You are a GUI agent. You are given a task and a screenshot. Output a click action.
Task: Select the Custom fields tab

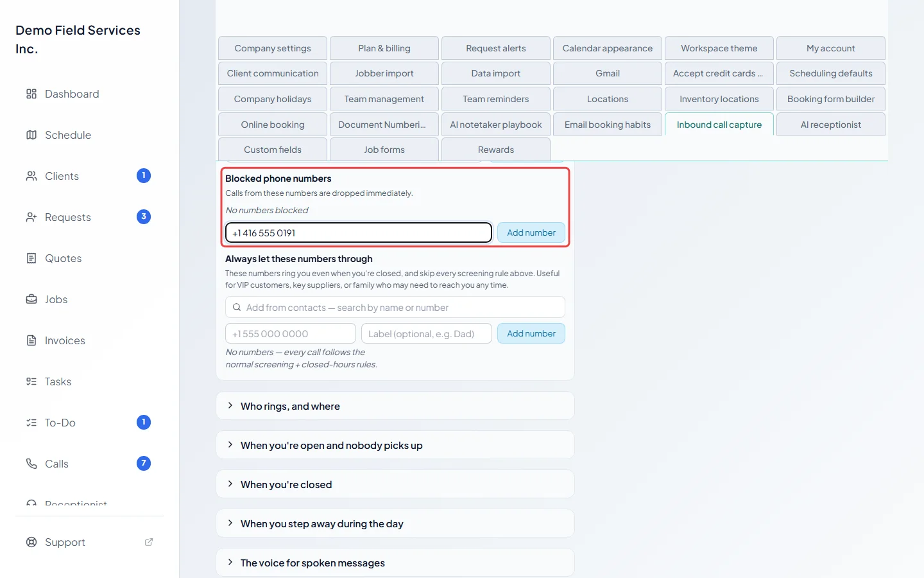[x=273, y=150]
